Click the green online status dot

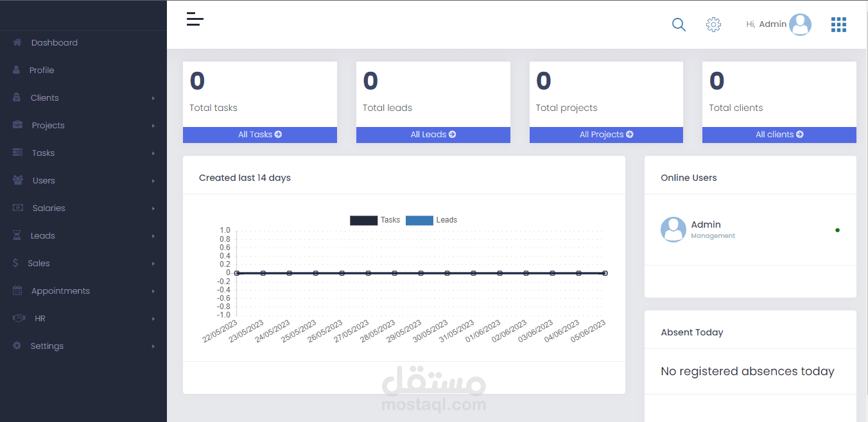point(837,230)
